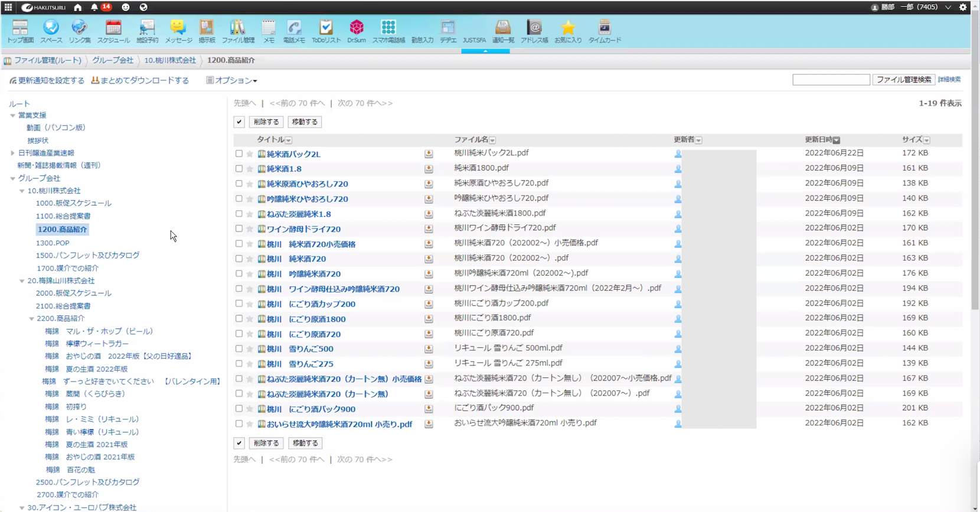Viewport: 980px width, 512px height.
Task: Click the top 削除する button
Action: [266, 122]
